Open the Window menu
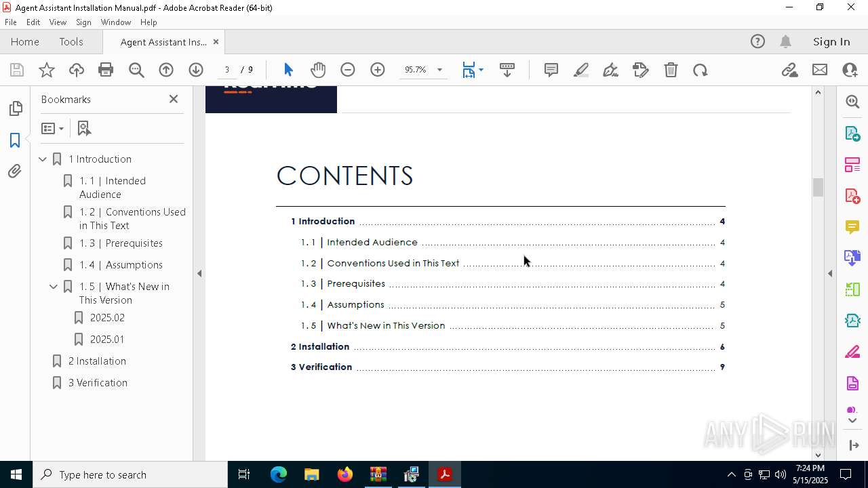The width and height of the screenshot is (868, 488). (116, 22)
